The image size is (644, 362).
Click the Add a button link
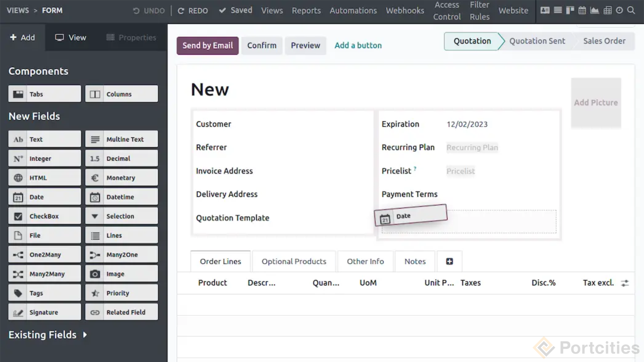pyautogui.click(x=358, y=45)
